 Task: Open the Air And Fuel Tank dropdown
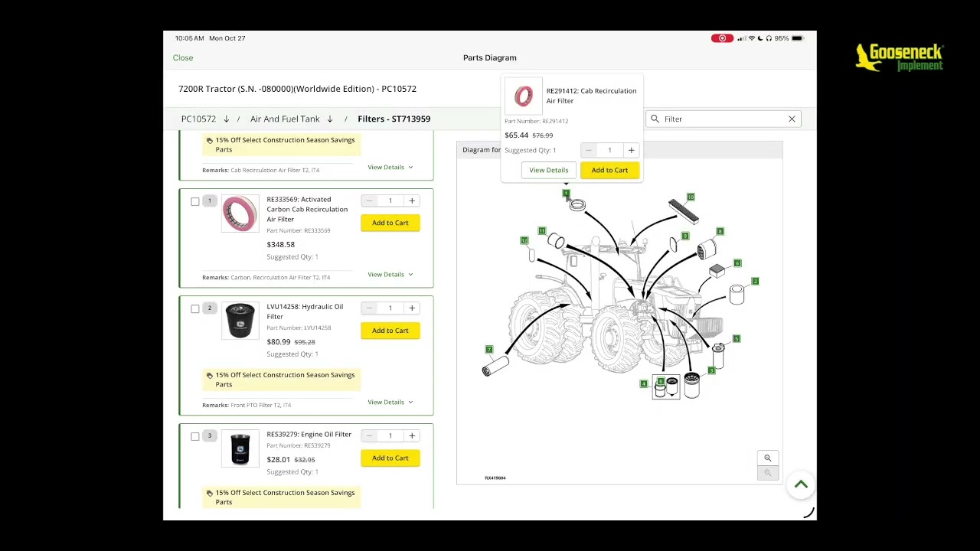pos(292,119)
